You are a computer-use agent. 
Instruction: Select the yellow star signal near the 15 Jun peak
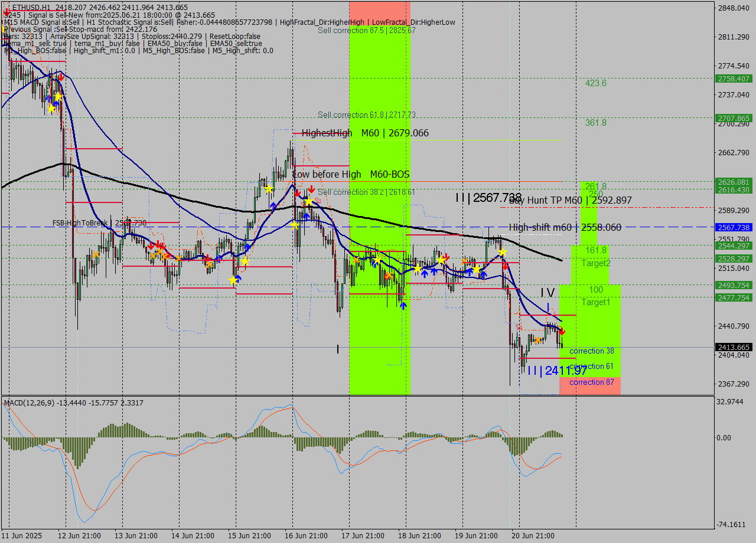[268, 188]
